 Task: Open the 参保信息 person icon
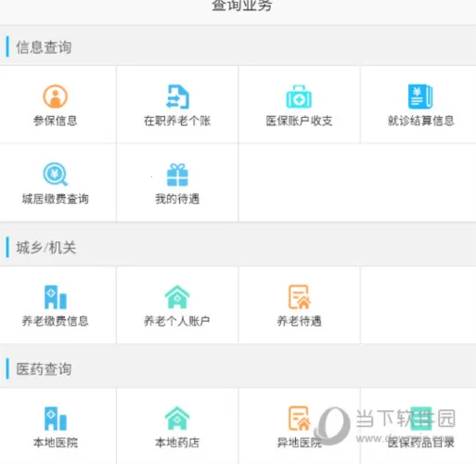(55, 97)
